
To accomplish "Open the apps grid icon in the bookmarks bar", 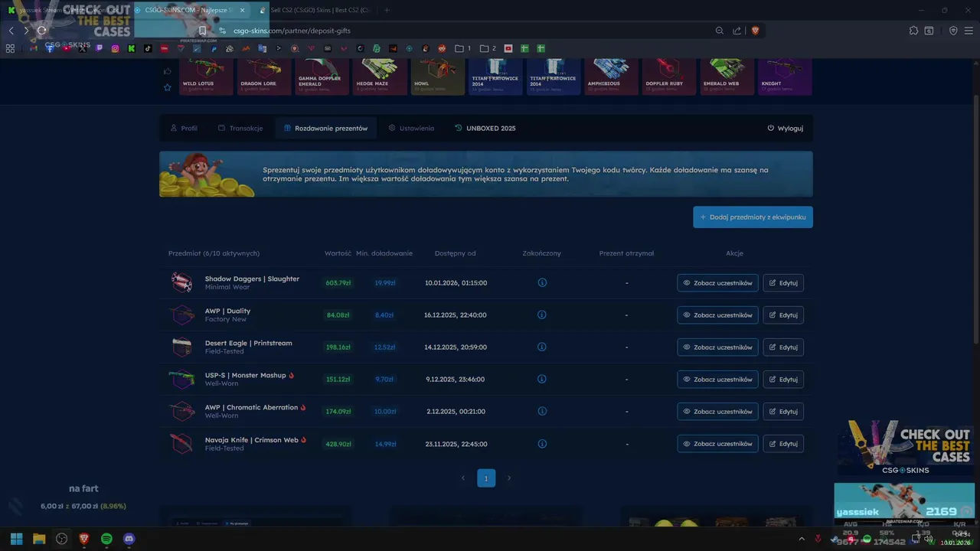I will pos(10,48).
